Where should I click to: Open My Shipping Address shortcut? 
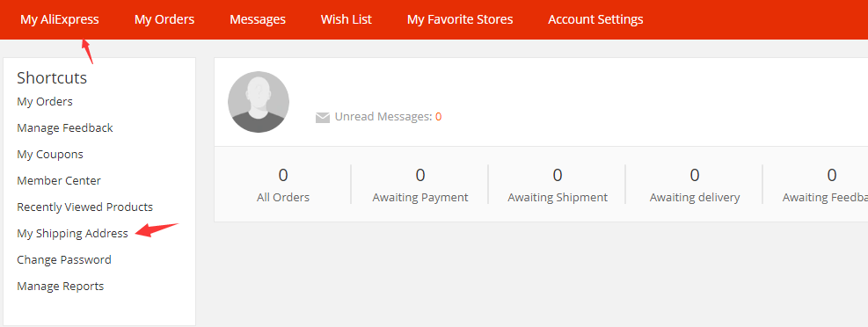click(x=72, y=234)
